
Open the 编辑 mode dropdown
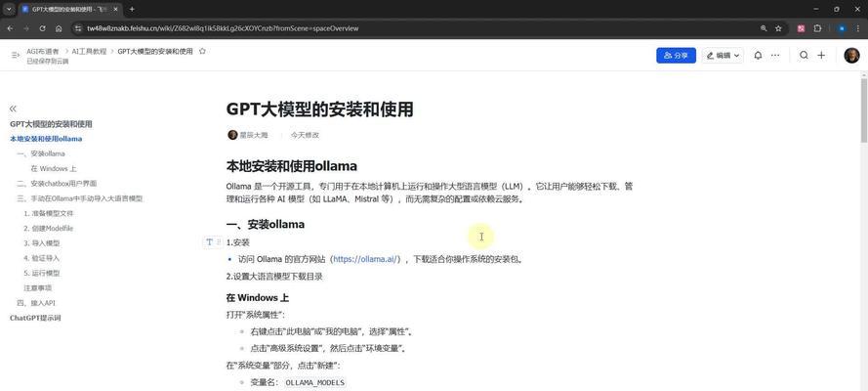click(x=723, y=56)
